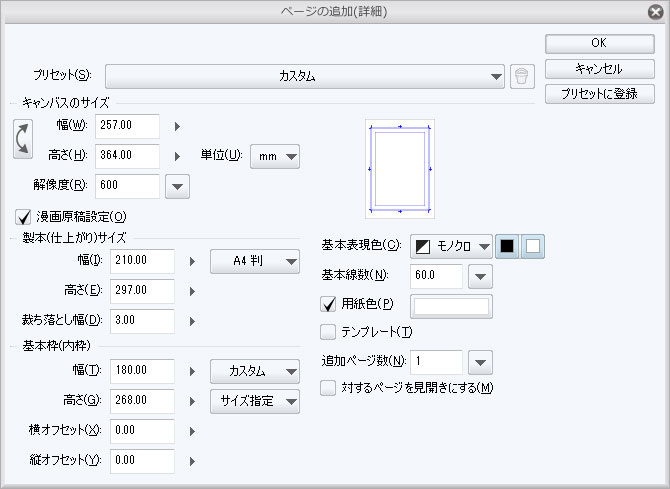Click the 基本線数 field 60.0

pyautogui.click(x=437, y=276)
